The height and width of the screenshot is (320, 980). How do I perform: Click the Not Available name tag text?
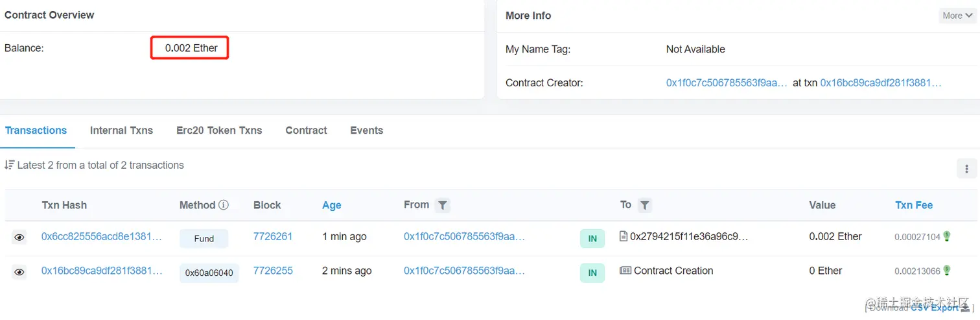click(695, 49)
